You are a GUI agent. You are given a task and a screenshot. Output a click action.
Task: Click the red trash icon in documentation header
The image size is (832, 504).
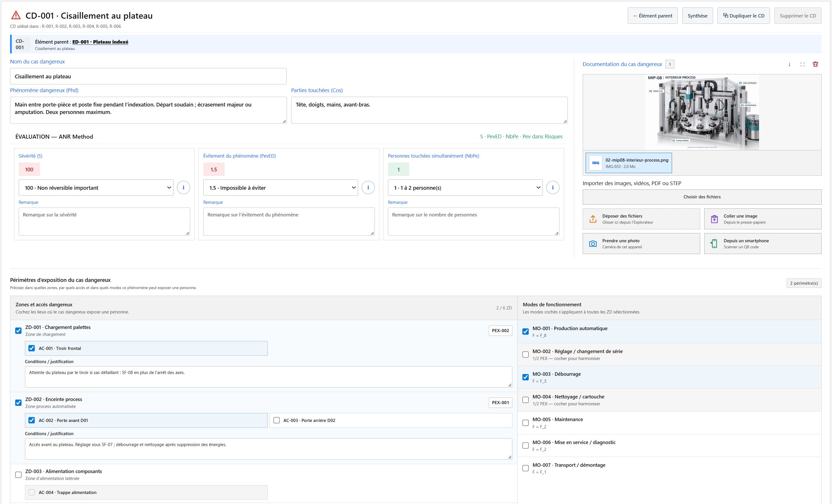[815, 64]
